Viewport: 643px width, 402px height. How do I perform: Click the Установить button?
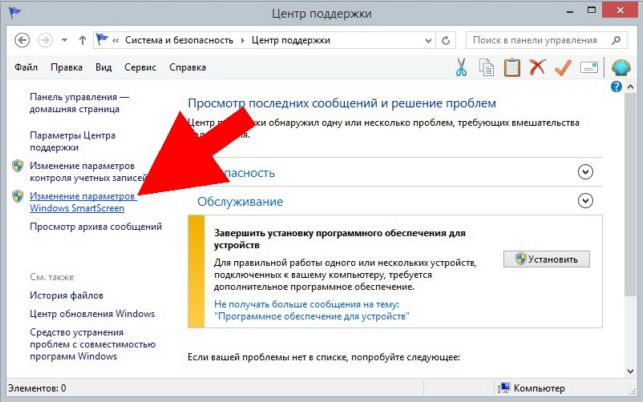pos(546,259)
